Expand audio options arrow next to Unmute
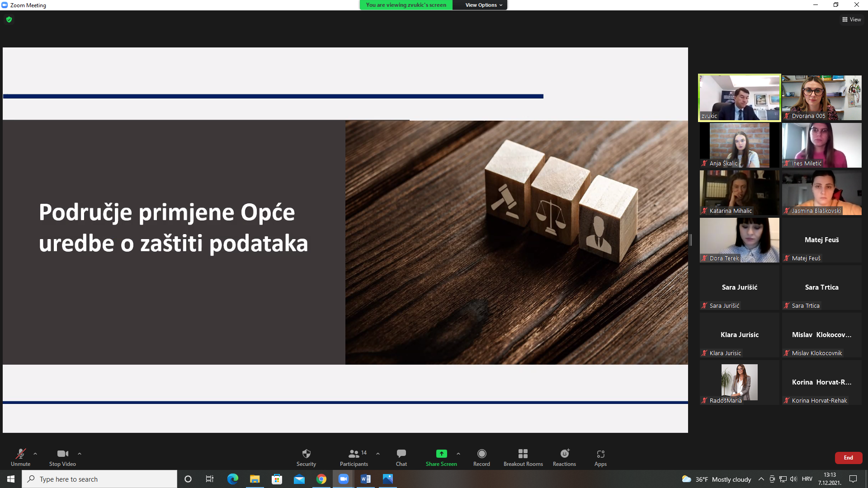 [35, 454]
